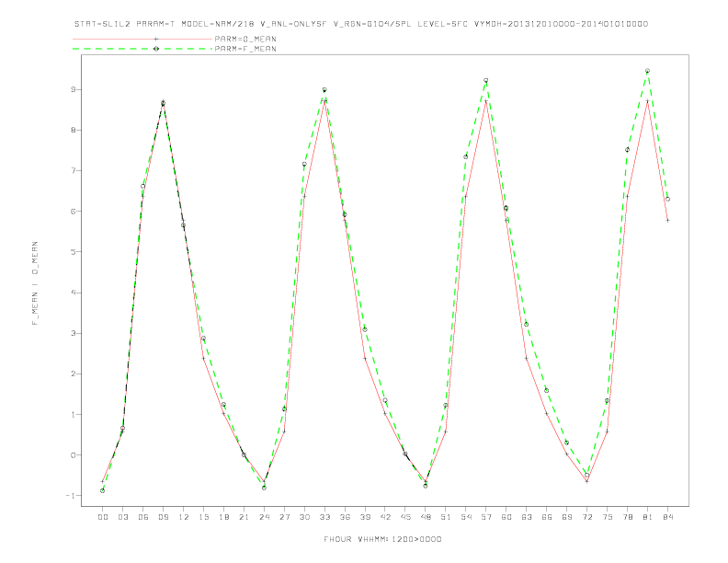Select the F_MEAN circle marker at hour 84

tap(667, 199)
